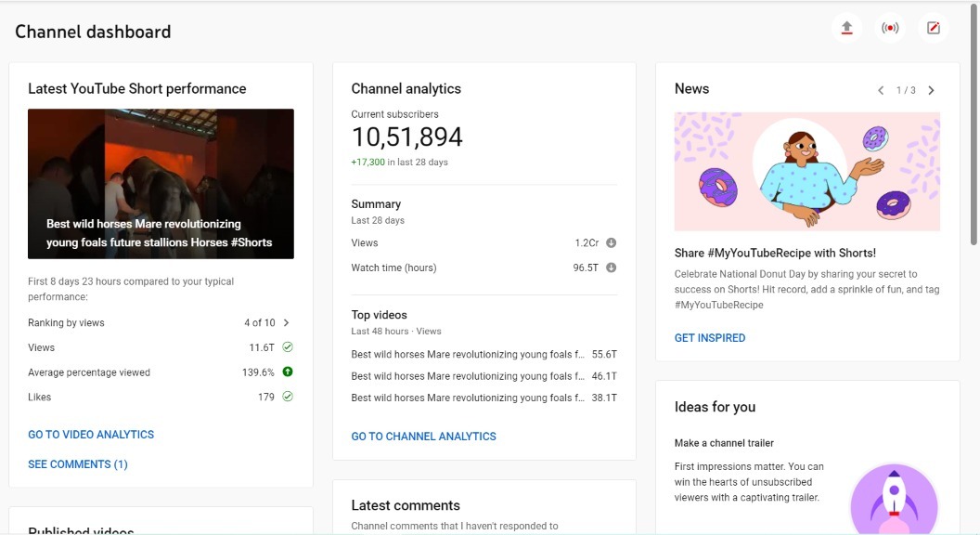The image size is (980, 535).
Task: Click the Share #MyYouTubeRecipe with Shorts! headline
Action: (775, 253)
